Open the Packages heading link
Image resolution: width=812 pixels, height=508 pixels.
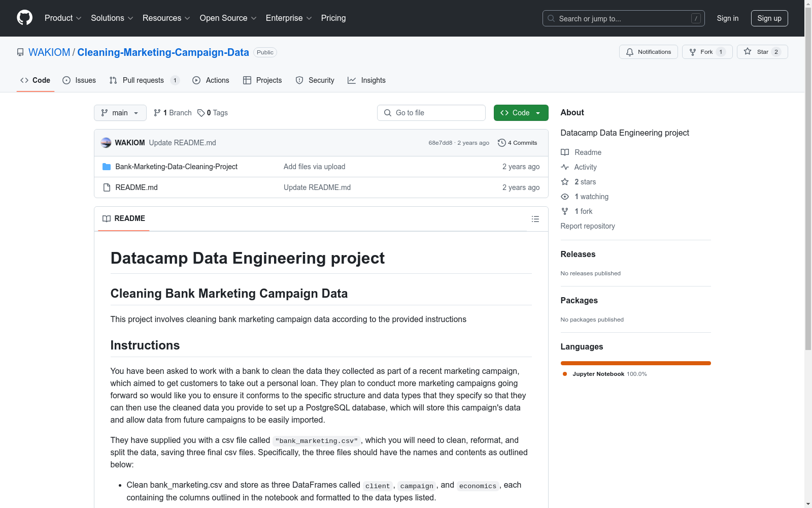tap(579, 300)
